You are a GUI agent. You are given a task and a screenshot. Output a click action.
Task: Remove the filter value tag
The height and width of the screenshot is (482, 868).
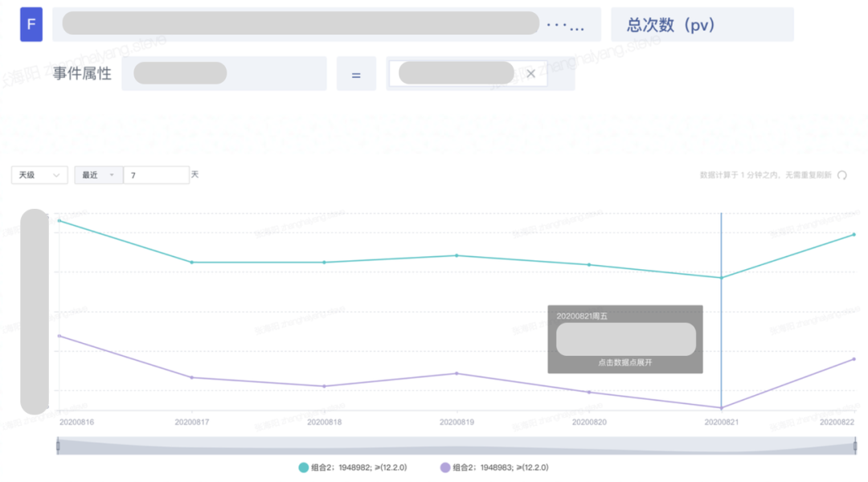[x=531, y=74]
